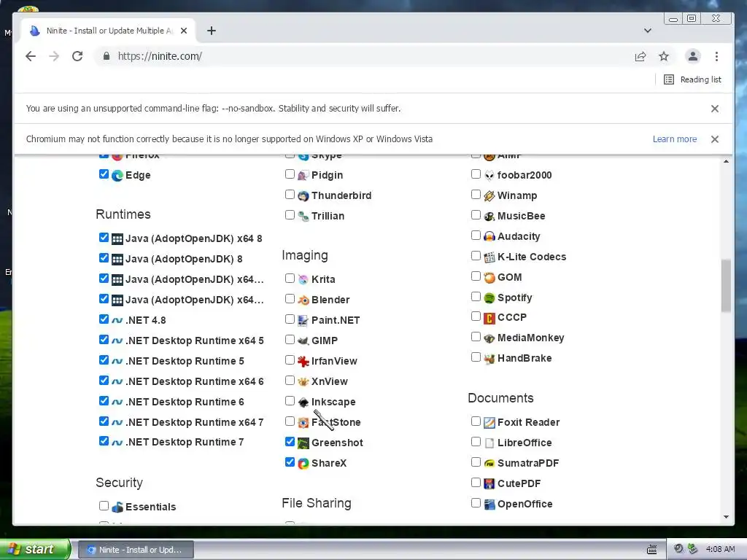Click the CCCP app icon
The height and width of the screenshot is (560, 747).
[489, 318]
